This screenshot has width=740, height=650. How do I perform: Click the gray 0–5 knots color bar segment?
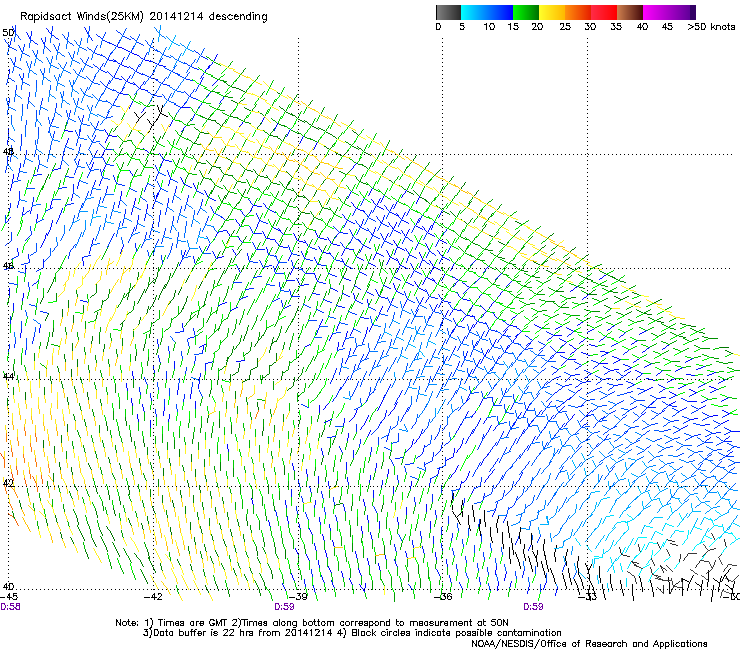[448, 12]
